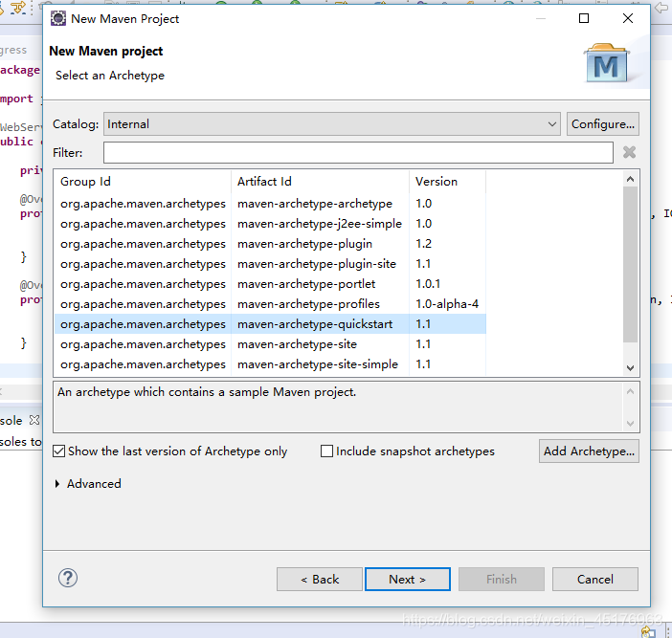Click the description text about sample Maven project
Image resolution: width=672 pixels, height=638 pixels.
pyautogui.click(x=207, y=392)
